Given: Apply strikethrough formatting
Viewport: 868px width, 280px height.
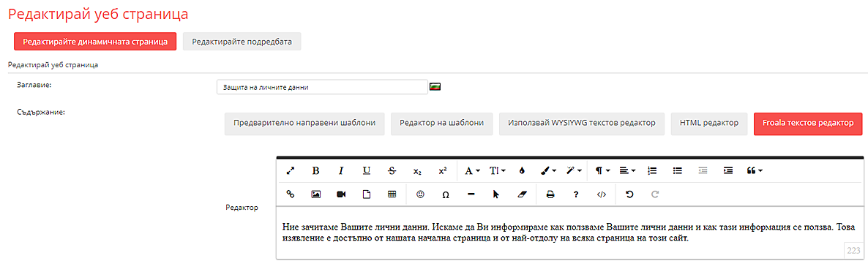Looking at the screenshot, I should (392, 171).
